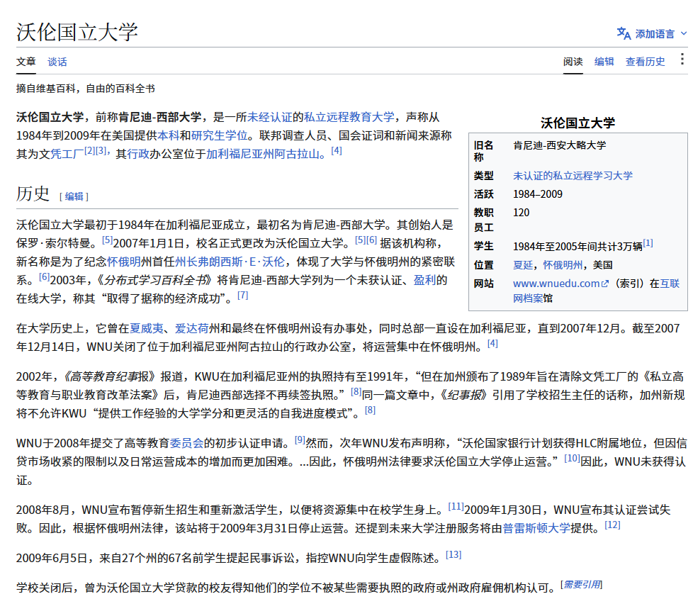The height and width of the screenshot is (616, 693).
Task: Open the 查看历史 tab
Action: pyautogui.click(x=646, y=62)
